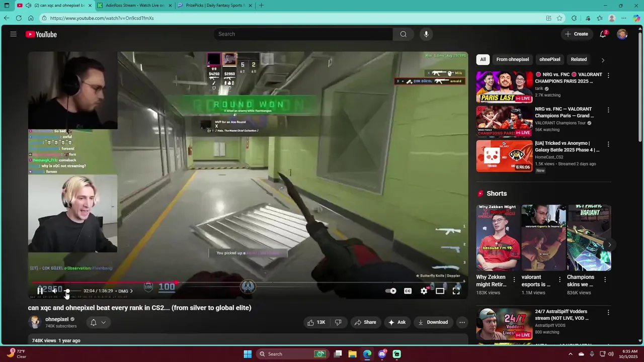Open the browser Settings and more menu
The image size is (644, 362).
click(624, 18)
